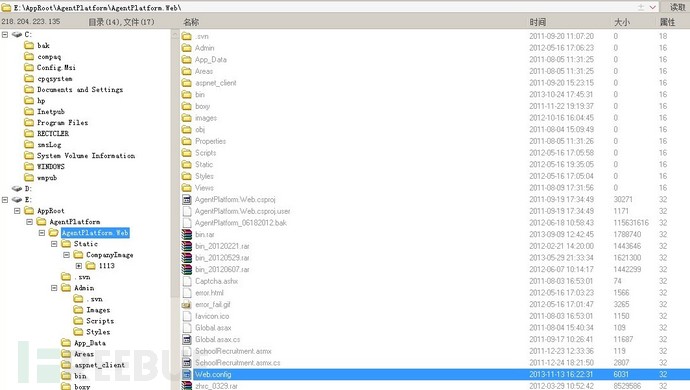
Task: Click the SchoolRecruitment.asmx.cs file icon
Action: tap(187, 363)
